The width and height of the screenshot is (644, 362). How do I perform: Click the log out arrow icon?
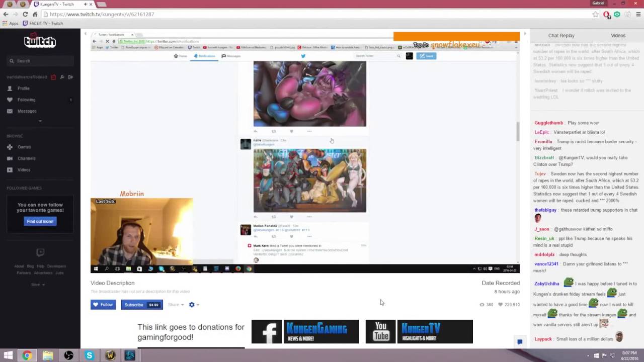point(70,77)
